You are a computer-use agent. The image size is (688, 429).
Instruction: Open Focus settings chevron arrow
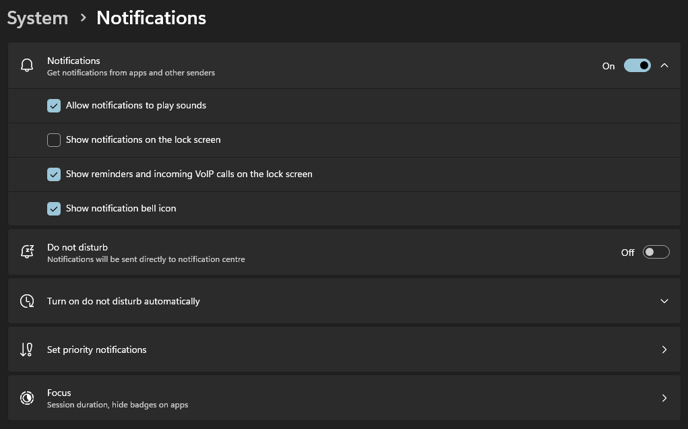(x=664, y=398)
